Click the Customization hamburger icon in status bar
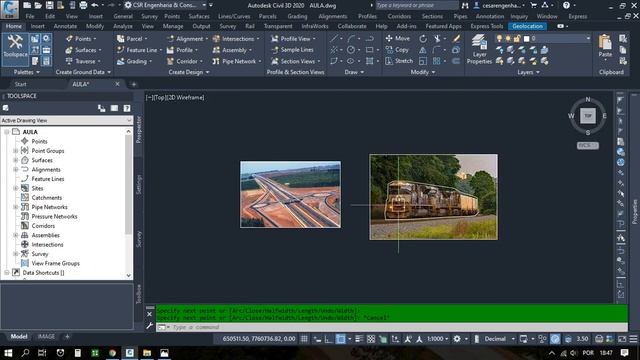The image size is (640, 360). tap(633, 339)
